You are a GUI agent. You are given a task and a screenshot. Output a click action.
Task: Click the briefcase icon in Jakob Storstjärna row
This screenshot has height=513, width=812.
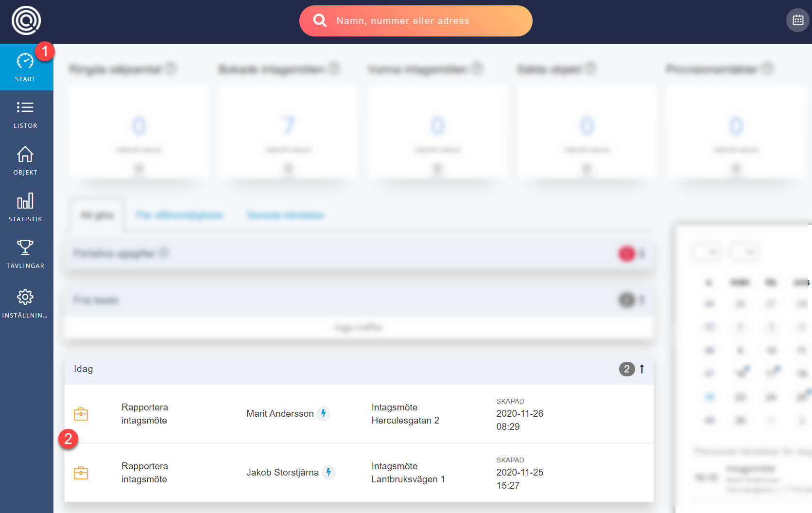click(x=81, y=473)
